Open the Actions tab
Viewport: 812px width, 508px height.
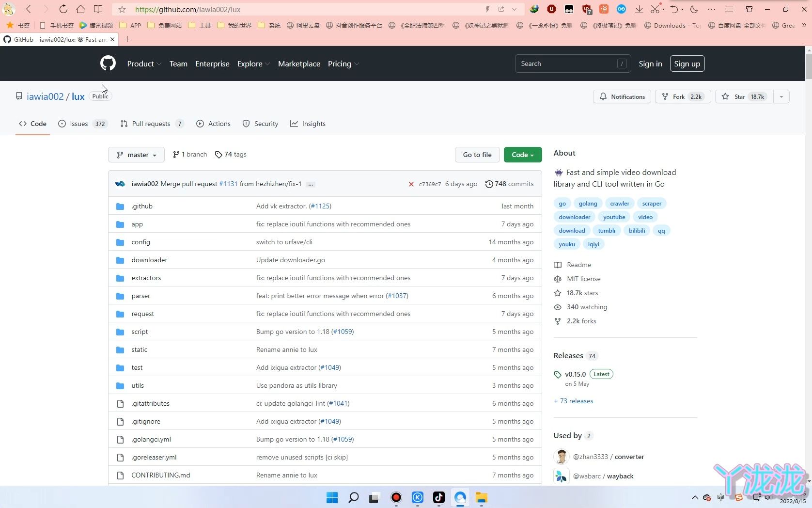point(213,124)
